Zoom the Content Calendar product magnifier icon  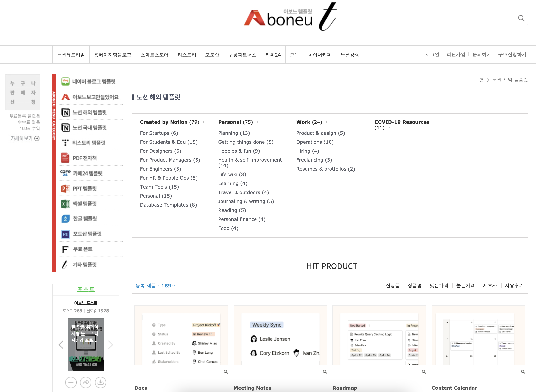tap(523, 372)
